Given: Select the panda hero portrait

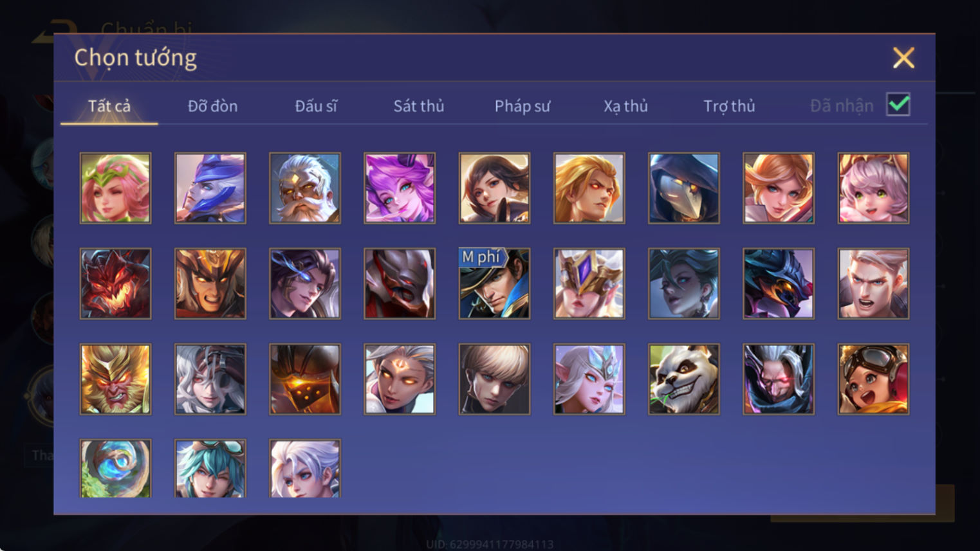Looking at the screenshot, I should pyautogui.click(x=683, y=379).
